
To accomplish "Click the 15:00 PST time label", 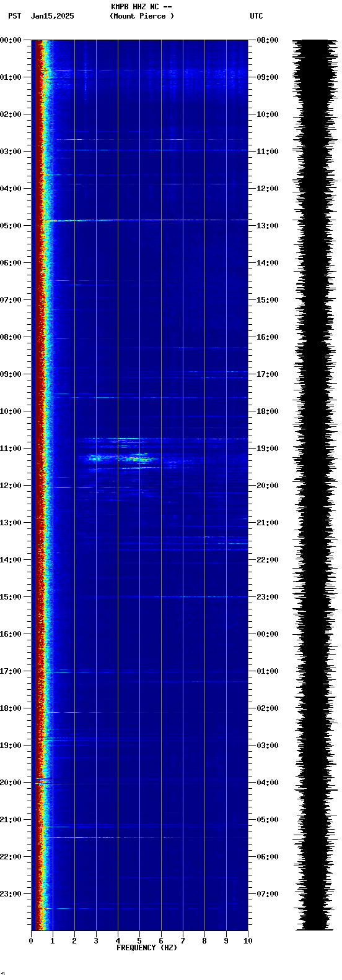I will [x=11, y=597].
